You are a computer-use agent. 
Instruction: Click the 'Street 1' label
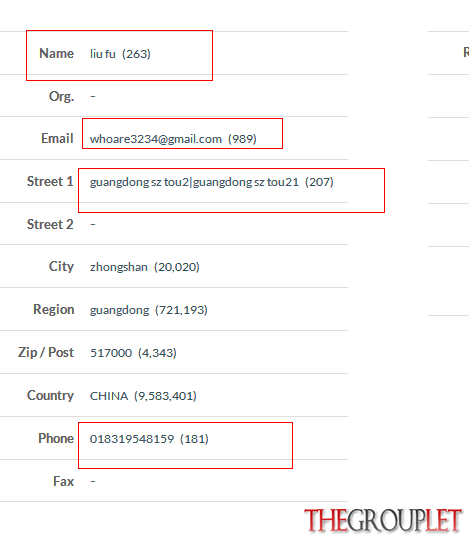(50, 181)
